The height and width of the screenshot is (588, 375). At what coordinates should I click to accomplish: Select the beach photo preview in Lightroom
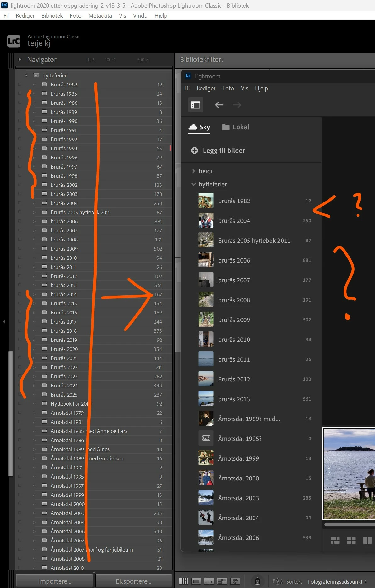(349, 474)
